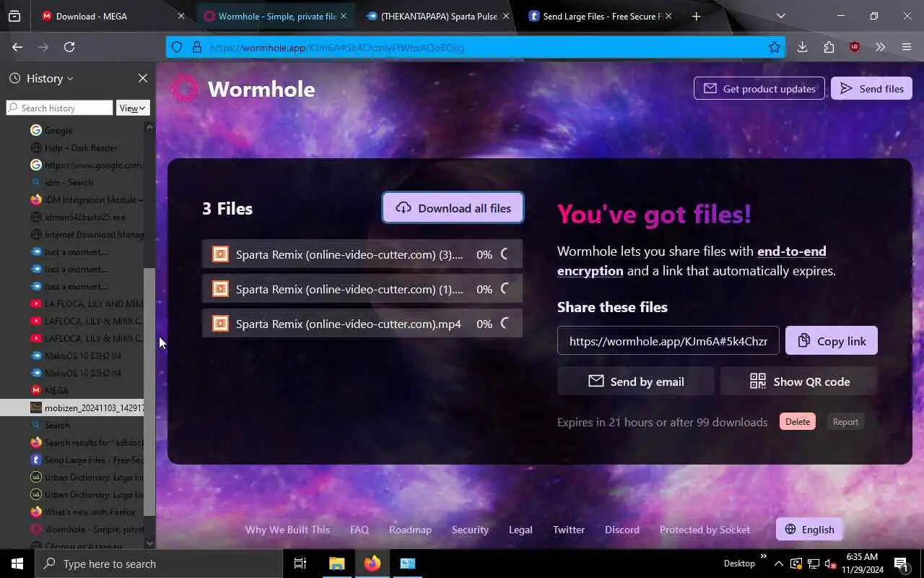Open the View dropdown in History sidebar
924x578 pixels.
[133, 108]
